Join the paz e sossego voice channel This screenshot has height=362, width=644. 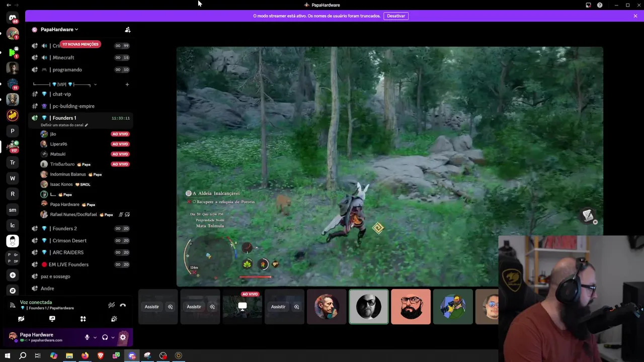[x=80, y=277]
